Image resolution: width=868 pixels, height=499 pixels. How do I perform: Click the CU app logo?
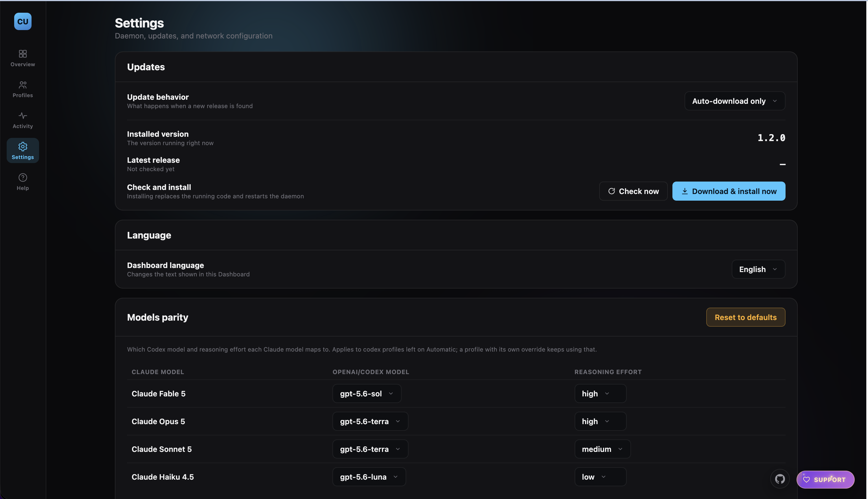coord(23,21)
